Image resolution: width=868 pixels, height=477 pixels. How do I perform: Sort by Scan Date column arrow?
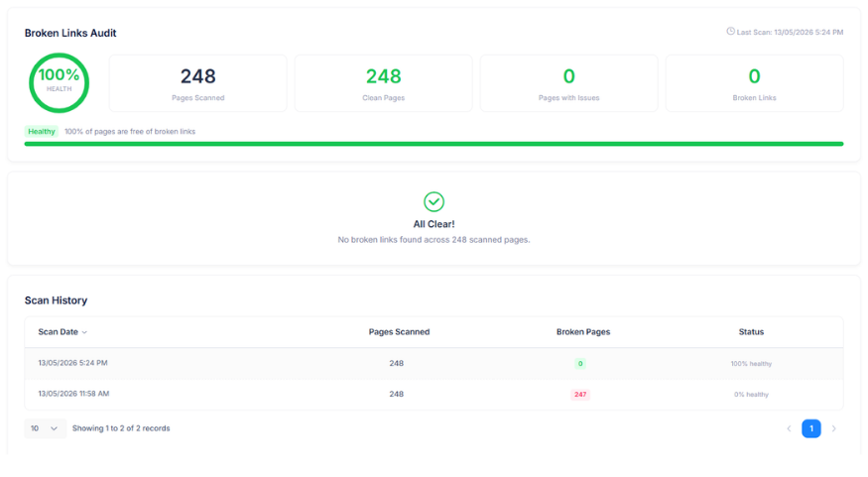84,332
